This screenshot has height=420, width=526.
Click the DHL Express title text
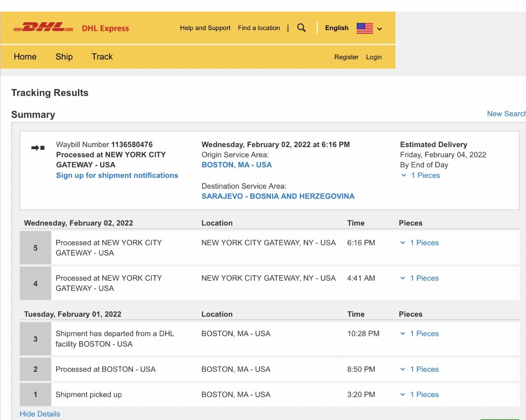click(x=105, y=28)
